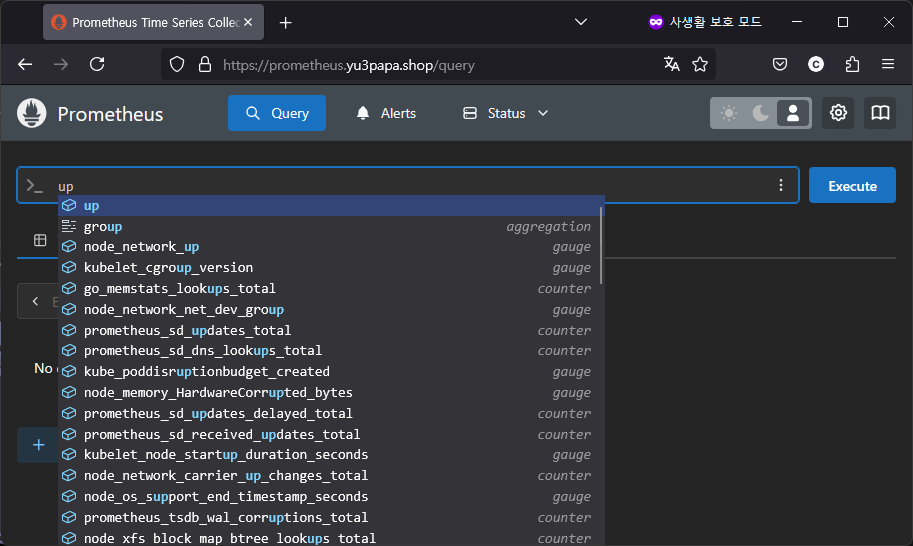Translate this page icon
The width and height of the screenshot is (913, 546).
point(671,64)
